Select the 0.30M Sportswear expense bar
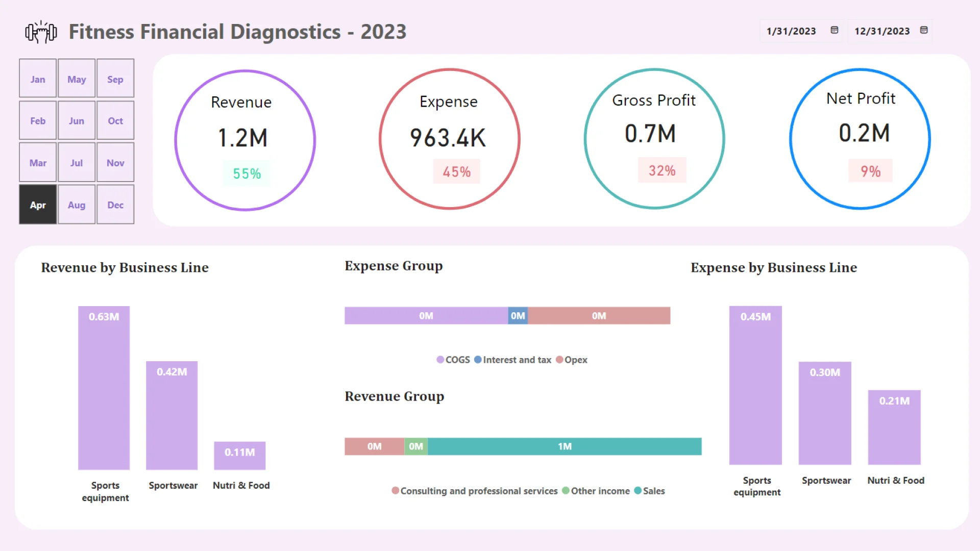980x551 pixels. 825,413
